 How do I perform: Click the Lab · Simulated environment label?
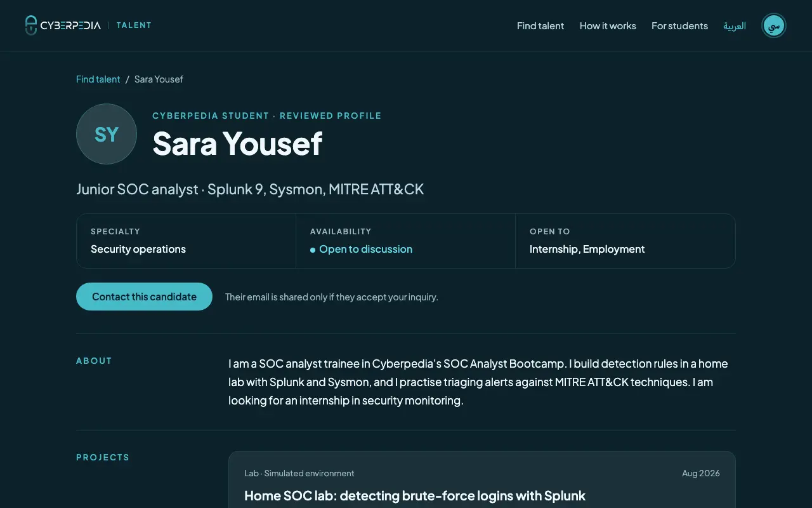(x=299, y=473)
